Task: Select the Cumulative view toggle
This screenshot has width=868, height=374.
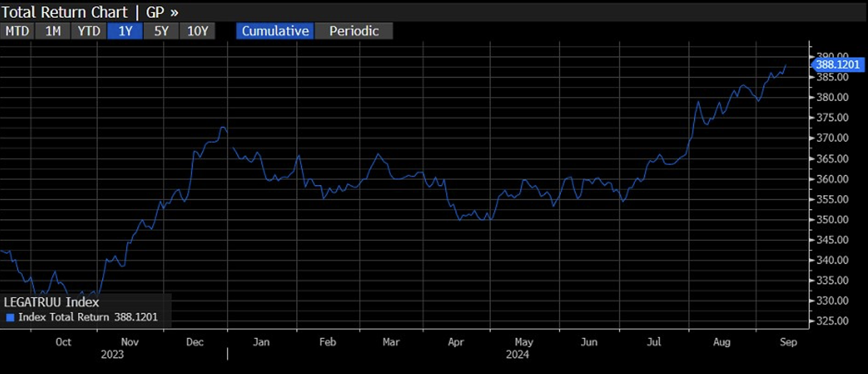Action: click(x=275, y=31)
